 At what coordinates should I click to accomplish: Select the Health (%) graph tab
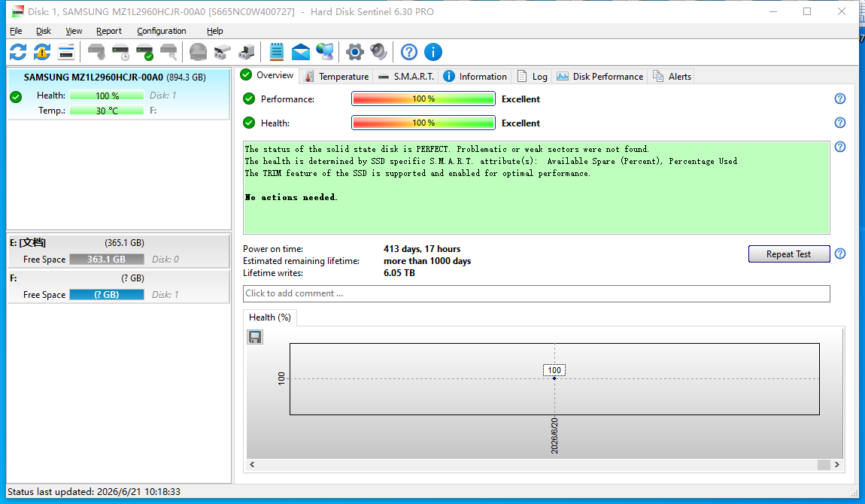point(270,317)
